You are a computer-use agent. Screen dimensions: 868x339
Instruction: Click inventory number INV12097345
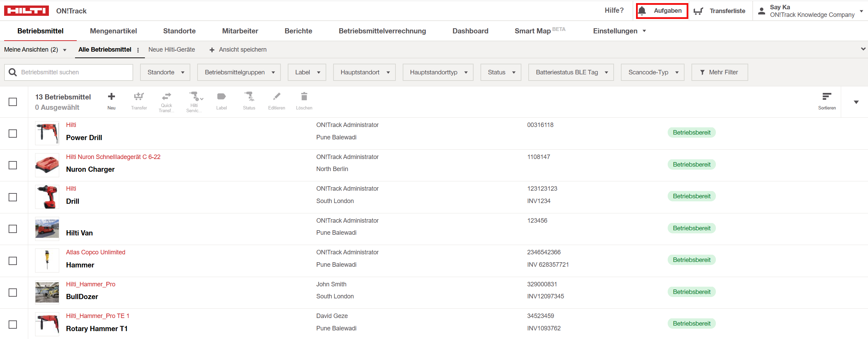click(546, 296)
